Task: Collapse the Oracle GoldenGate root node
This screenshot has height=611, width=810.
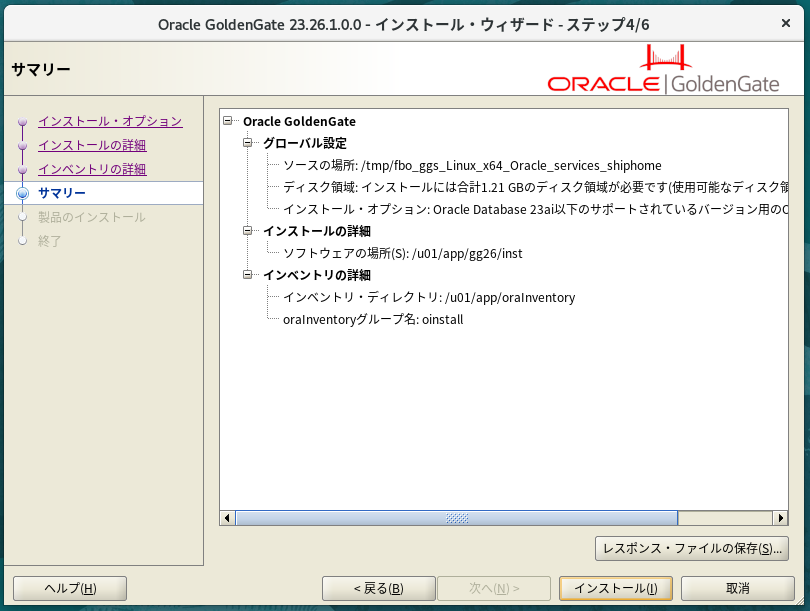Action: point(229,121)
